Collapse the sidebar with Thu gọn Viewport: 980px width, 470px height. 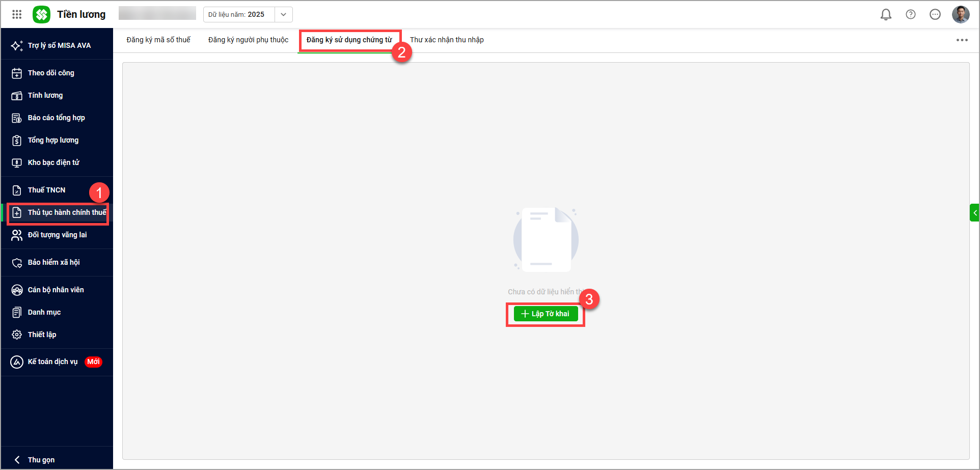pos(41,459)
